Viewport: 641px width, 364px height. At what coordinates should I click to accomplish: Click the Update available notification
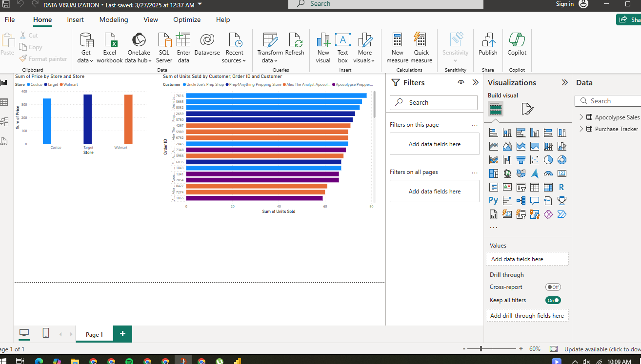602,349
